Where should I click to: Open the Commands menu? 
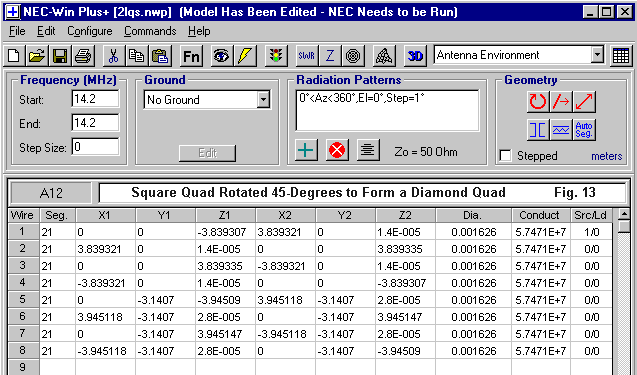click(150, 31)
